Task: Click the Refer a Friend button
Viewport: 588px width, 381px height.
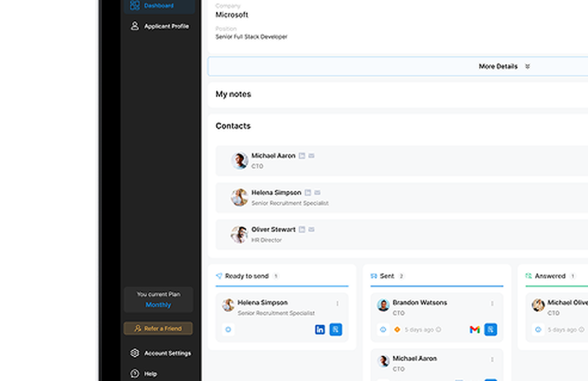Action: 158,329
